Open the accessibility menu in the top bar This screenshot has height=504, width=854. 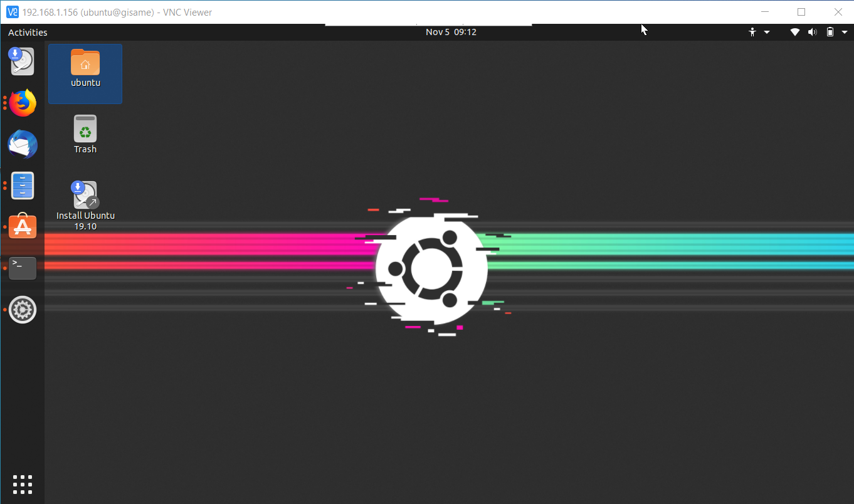tap(759, 32)
